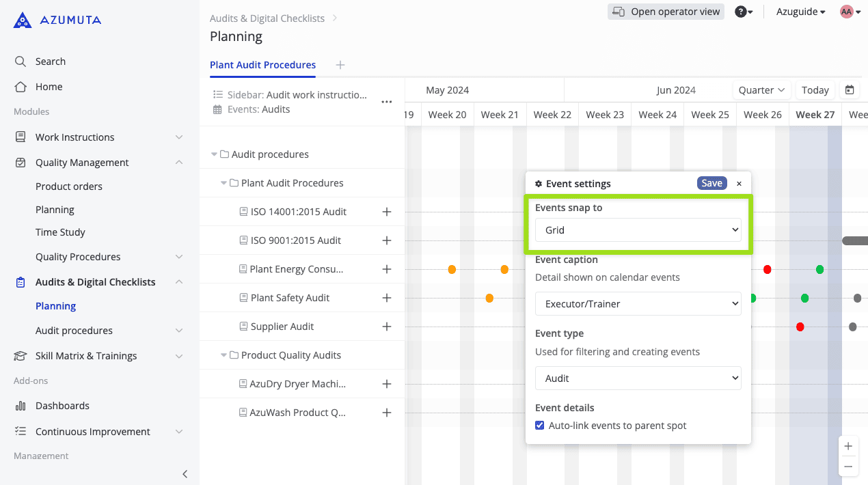Click the three-dots options menu near Sidebar settings

(387, 102)
